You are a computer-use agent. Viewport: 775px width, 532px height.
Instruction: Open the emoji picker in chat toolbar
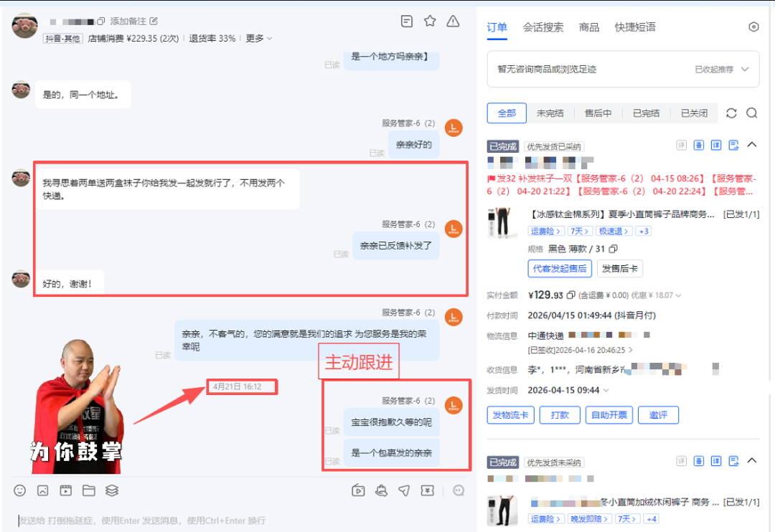tap(20, 490)
